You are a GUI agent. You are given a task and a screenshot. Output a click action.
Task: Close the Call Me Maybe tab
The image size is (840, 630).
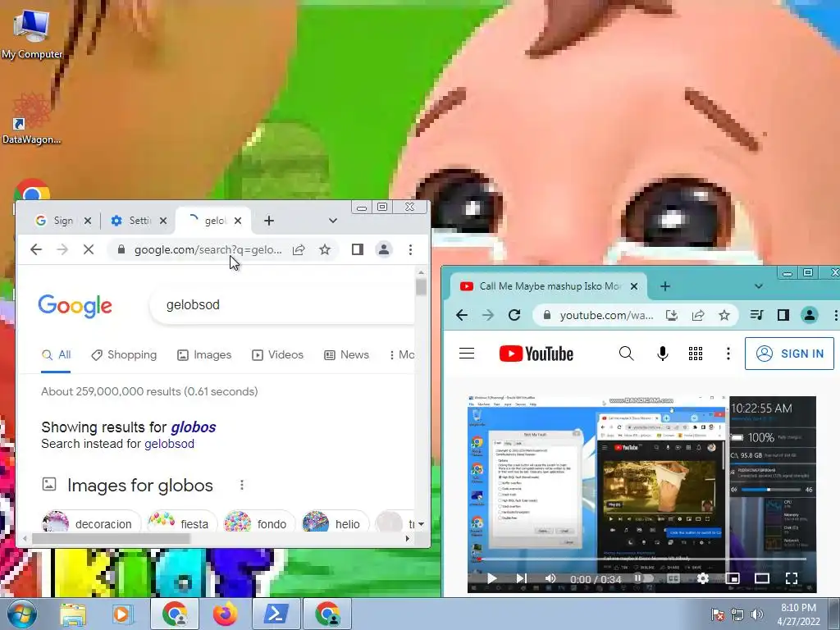point(634,286)
